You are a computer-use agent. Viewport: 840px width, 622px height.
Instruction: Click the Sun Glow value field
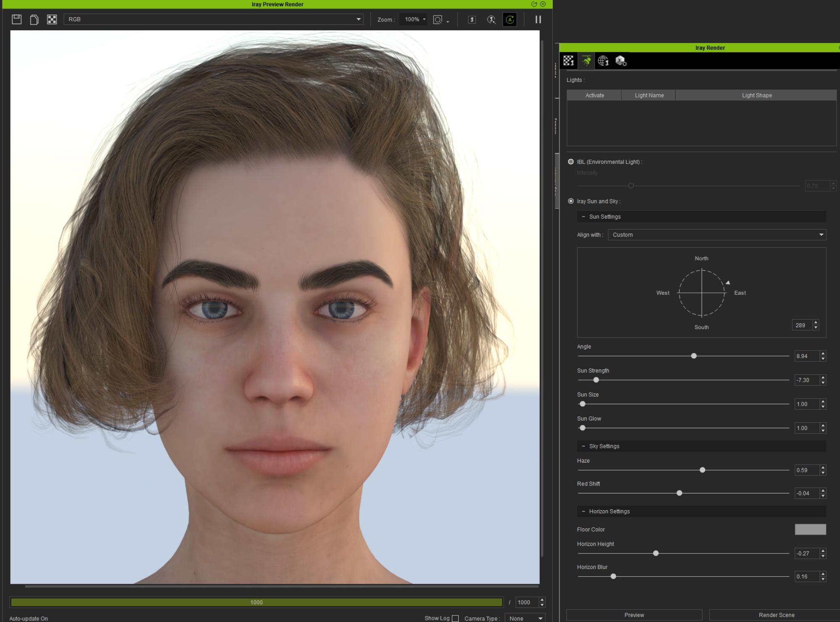click(807, 428)
